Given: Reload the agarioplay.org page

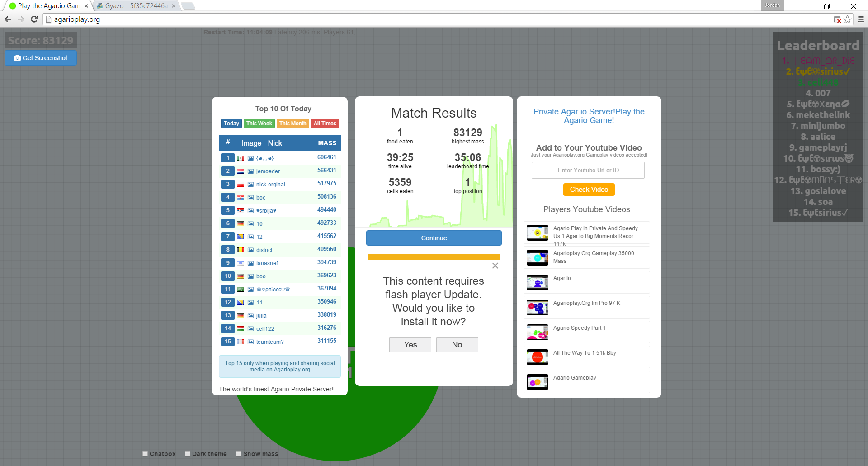Looking at the screenshot, I should click(x=34, y=19).
